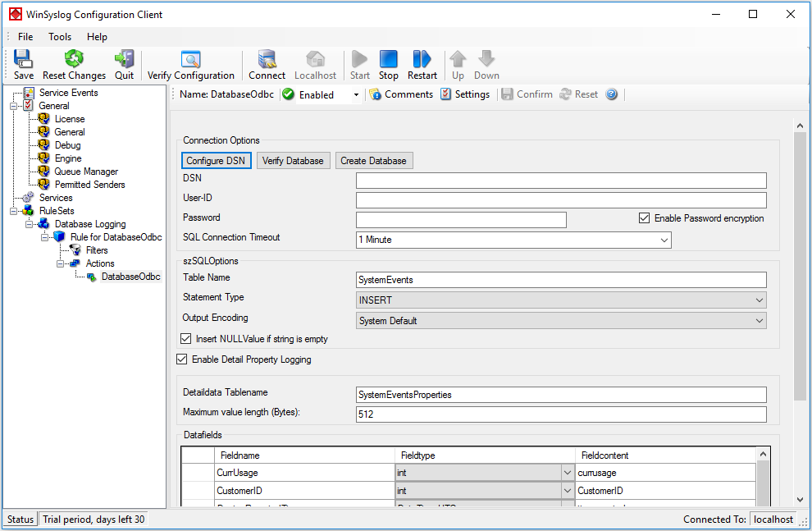Click the User-ID input field
The height and width of the screenshot is (531, 812).
[561, 200]
